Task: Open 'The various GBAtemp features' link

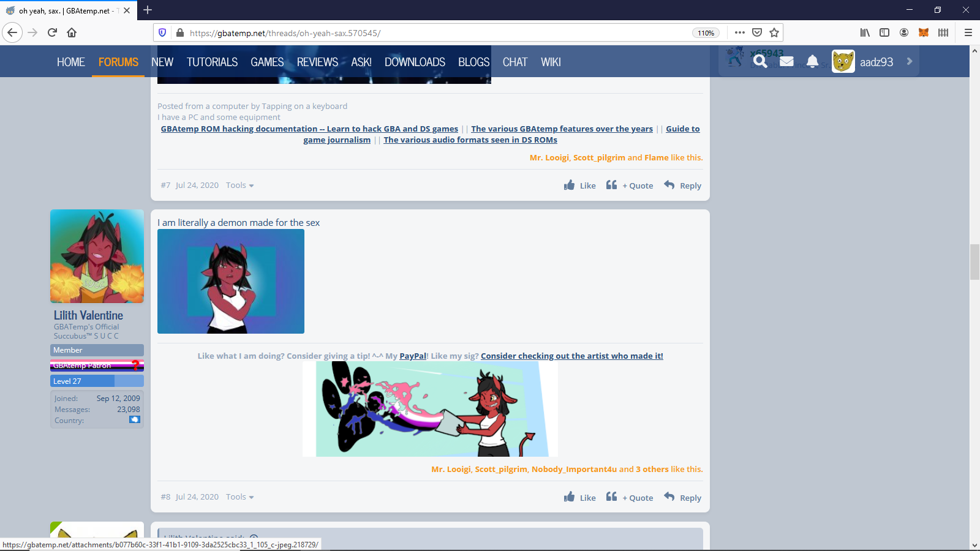Action: 562,129
